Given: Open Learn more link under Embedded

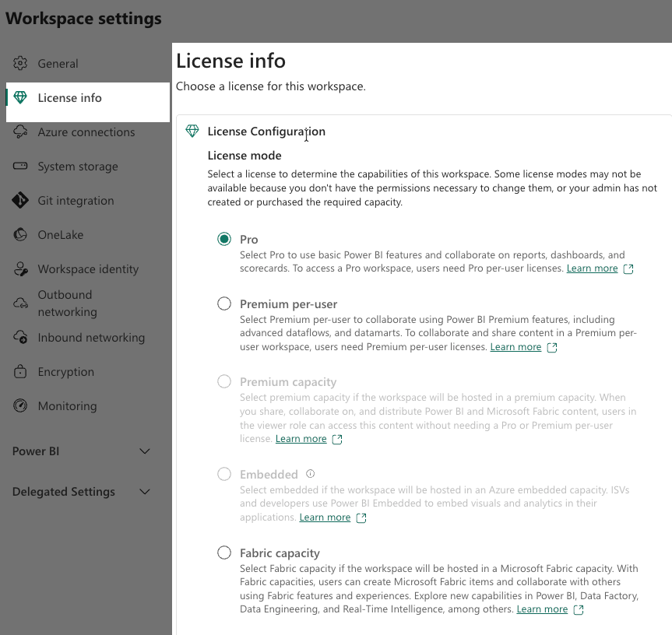Looking at the screenshot, I should pos(325,517).
